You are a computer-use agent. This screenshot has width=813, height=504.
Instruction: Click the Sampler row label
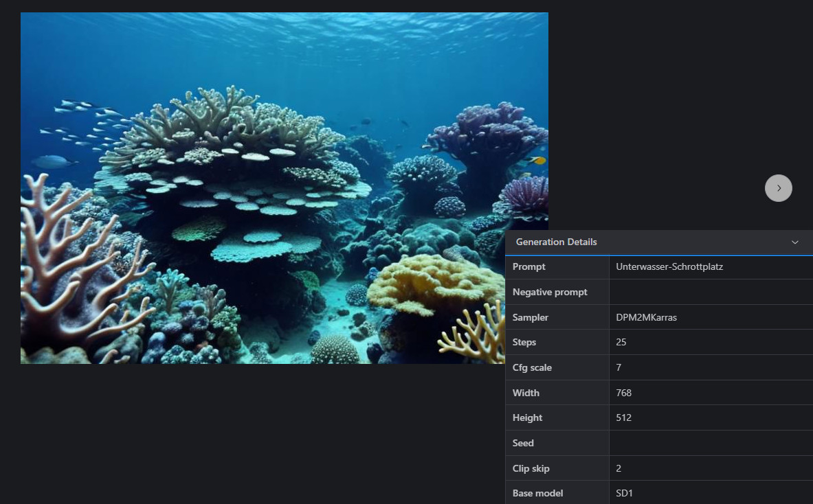[531, 317]
